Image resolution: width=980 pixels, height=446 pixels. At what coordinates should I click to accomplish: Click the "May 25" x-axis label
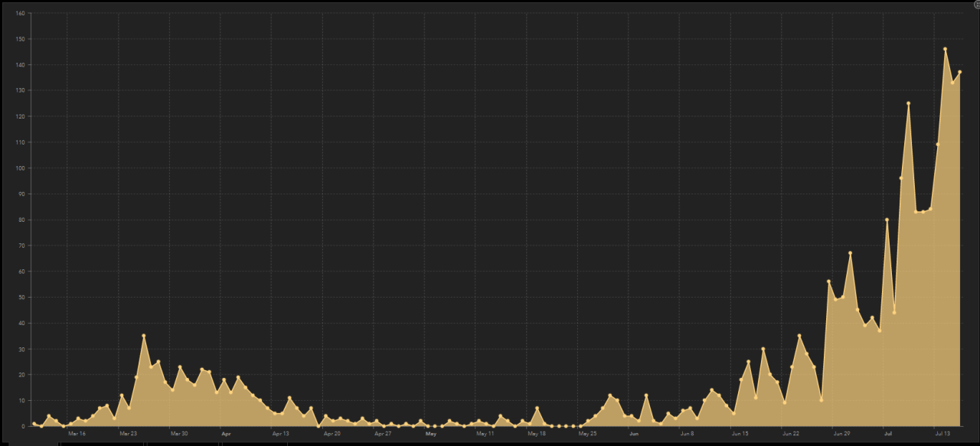pos(587,434)
